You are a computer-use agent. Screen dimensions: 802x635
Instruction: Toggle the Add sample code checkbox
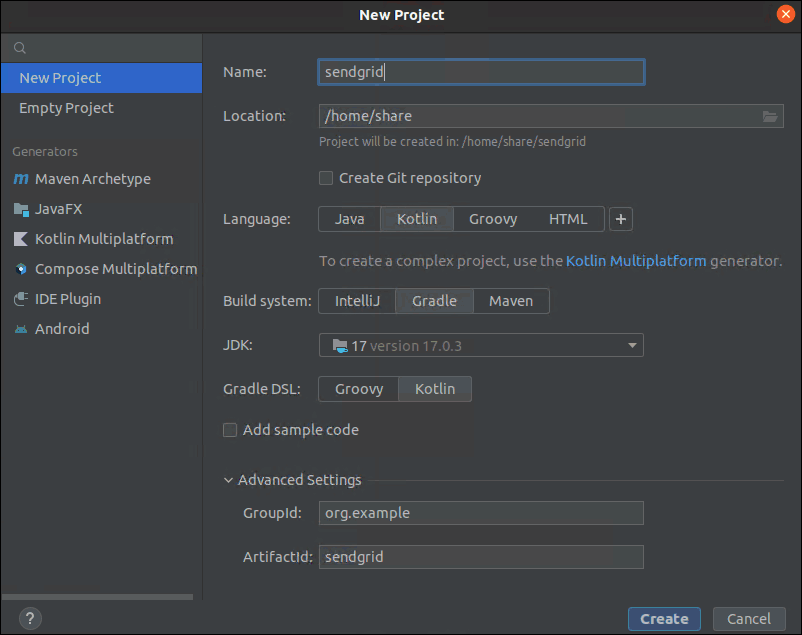[230, 430]
